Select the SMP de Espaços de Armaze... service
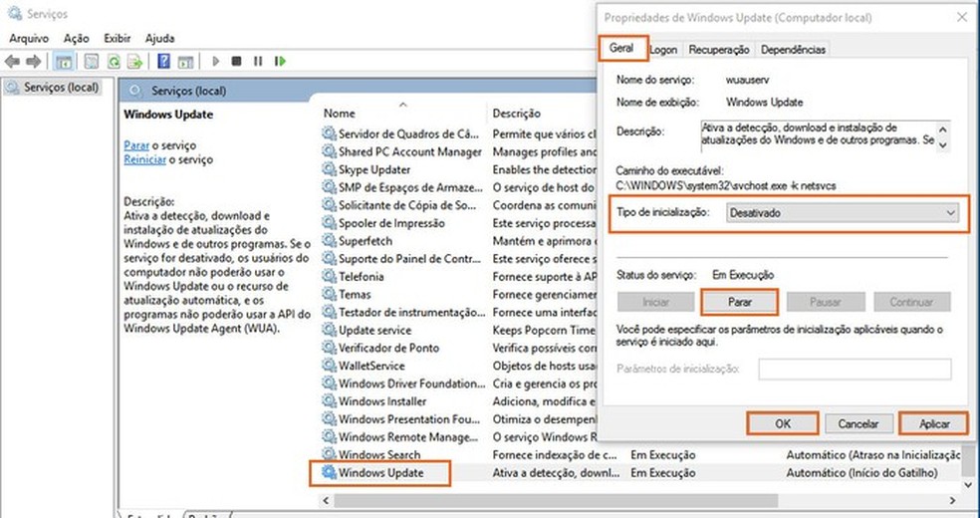Viewport: 980px width, 518px height. click(410, 187)
